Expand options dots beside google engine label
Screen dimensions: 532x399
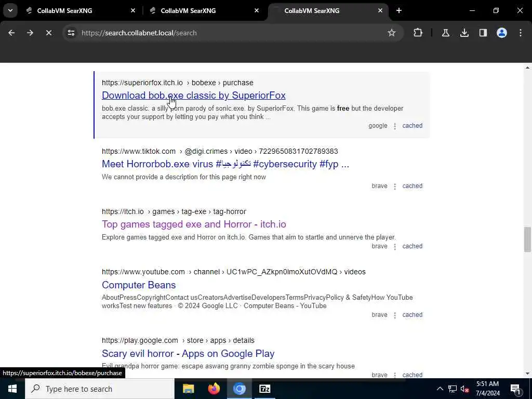coord(395,126)
